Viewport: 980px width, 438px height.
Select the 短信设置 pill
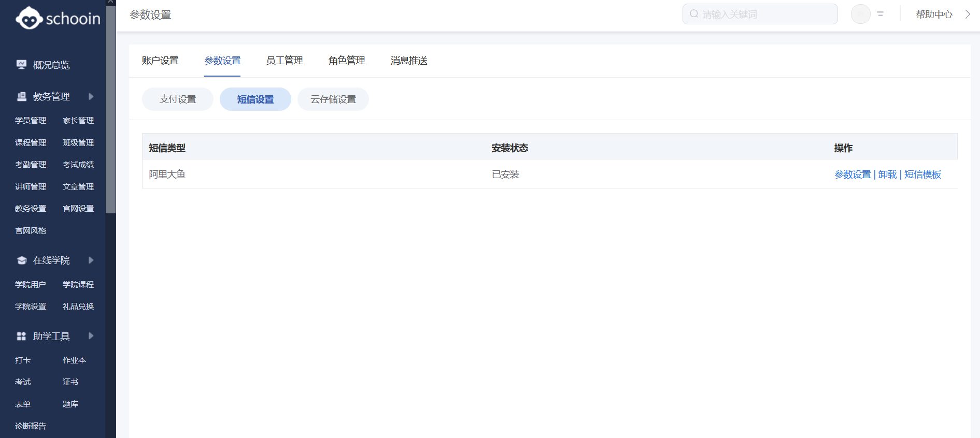pos(255,99)
